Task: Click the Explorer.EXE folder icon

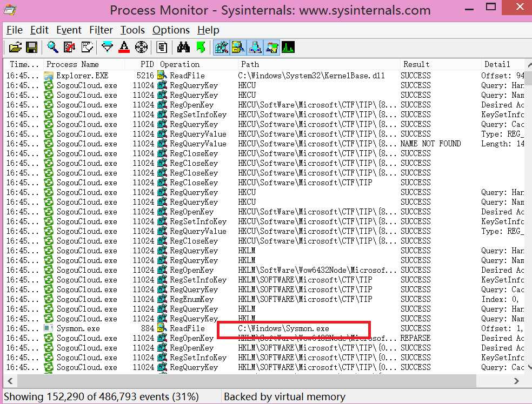Action: 49,76
